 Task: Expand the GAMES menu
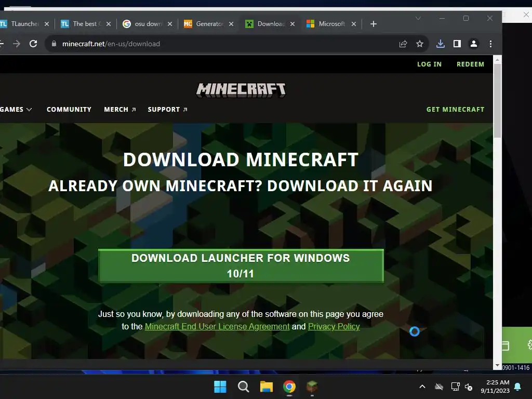tap(16, 109)
